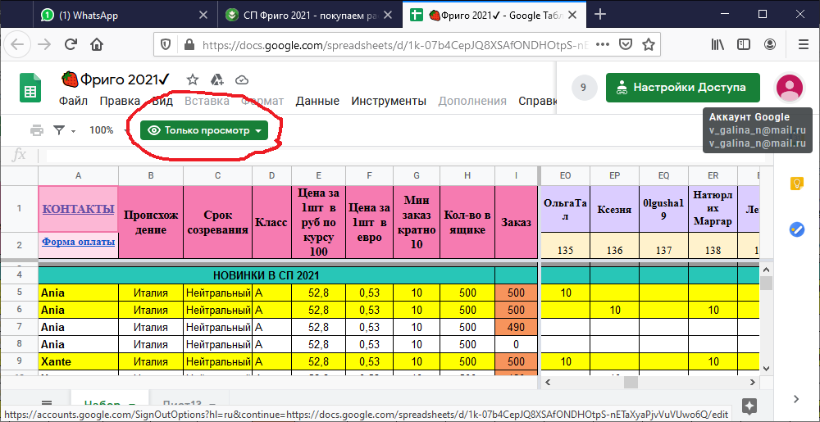
Task: Open the Данные menu
Action: point(316,101)
